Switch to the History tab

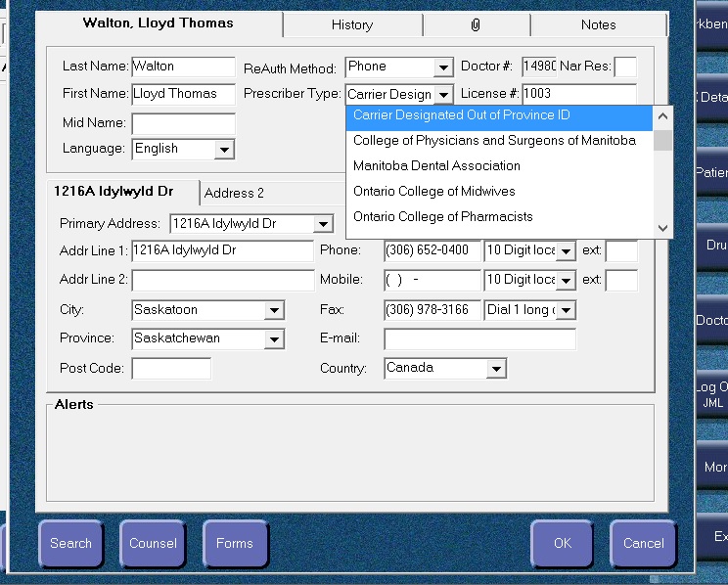click(x=352, y=24)
